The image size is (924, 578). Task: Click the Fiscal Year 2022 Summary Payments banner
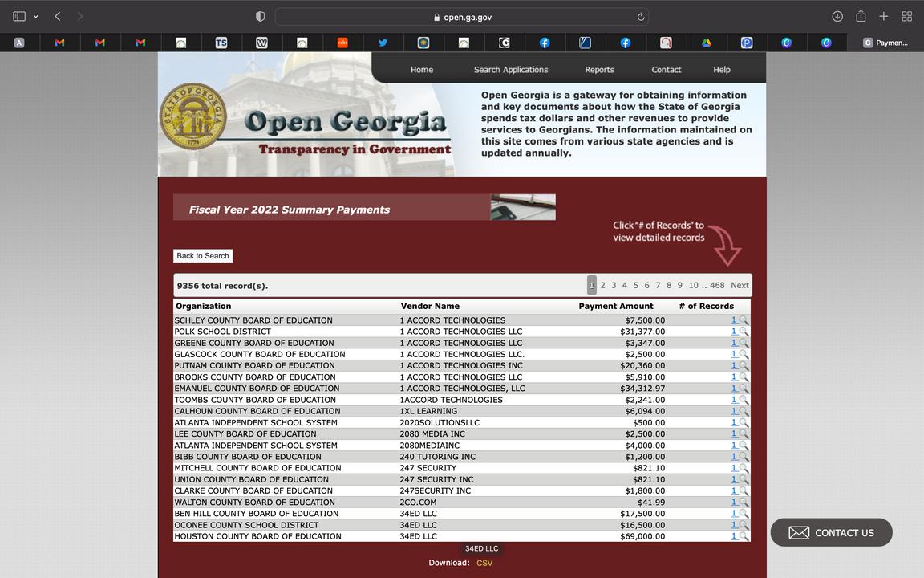click(x=364, y=208)
